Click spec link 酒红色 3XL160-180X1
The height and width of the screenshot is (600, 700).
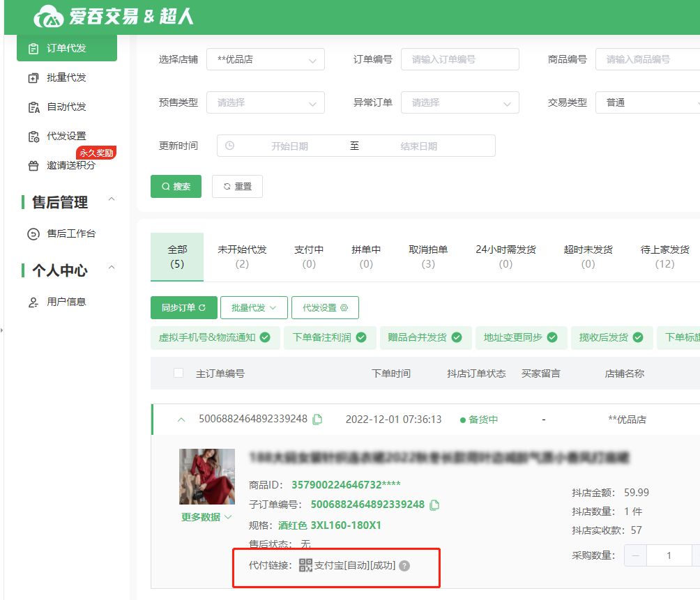[330, 525]
